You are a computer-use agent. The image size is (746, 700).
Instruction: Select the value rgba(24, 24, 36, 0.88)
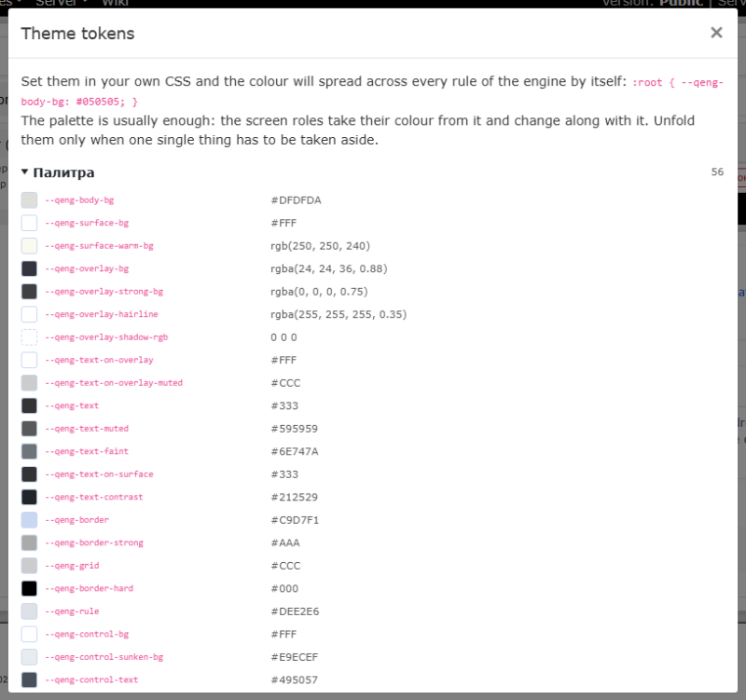(x=329, y=268)
